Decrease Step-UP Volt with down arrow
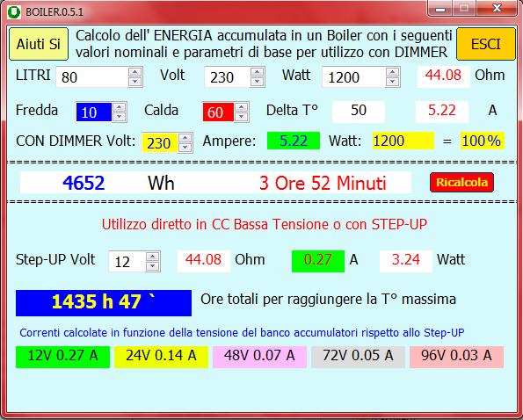The width and height of the screenshot is (523, 420). click(x=153, y=266)
